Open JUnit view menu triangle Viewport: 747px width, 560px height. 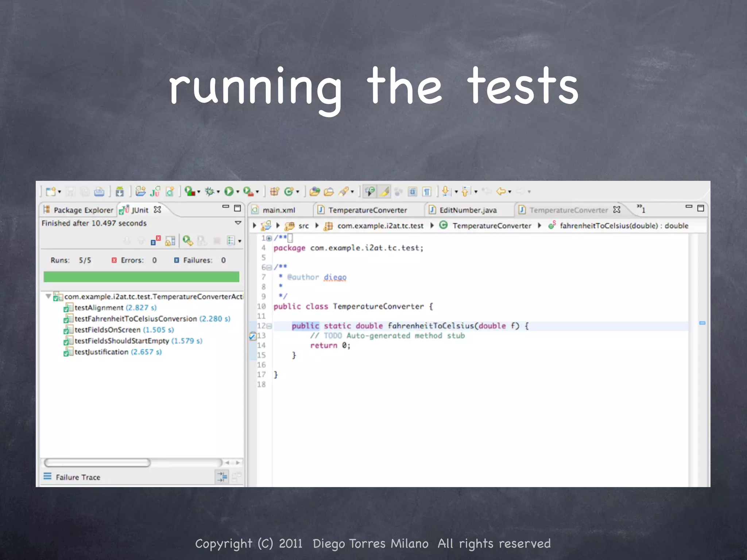[238, 223]
